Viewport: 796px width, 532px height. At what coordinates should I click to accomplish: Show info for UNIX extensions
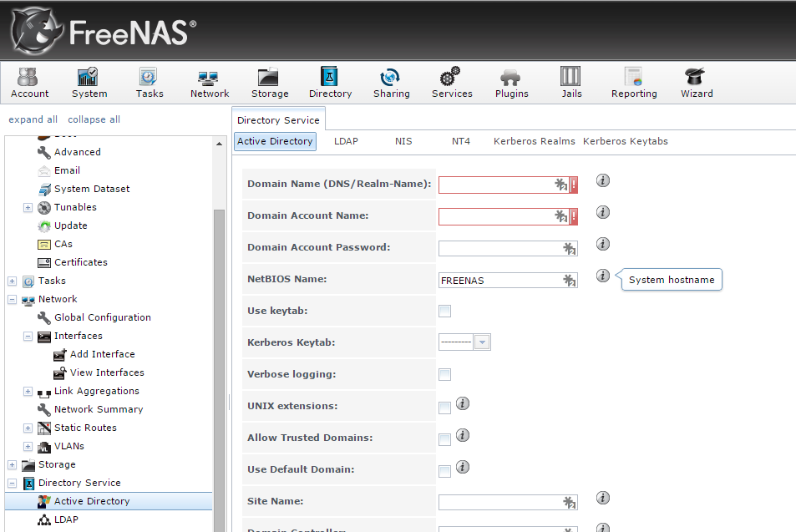click(x=463, y=403)
